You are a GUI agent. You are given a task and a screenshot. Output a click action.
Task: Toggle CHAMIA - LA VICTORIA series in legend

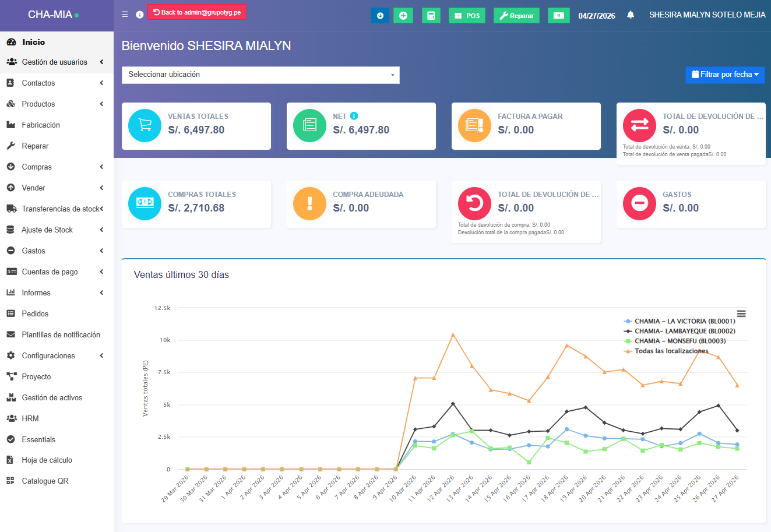(x=684, y=321)
